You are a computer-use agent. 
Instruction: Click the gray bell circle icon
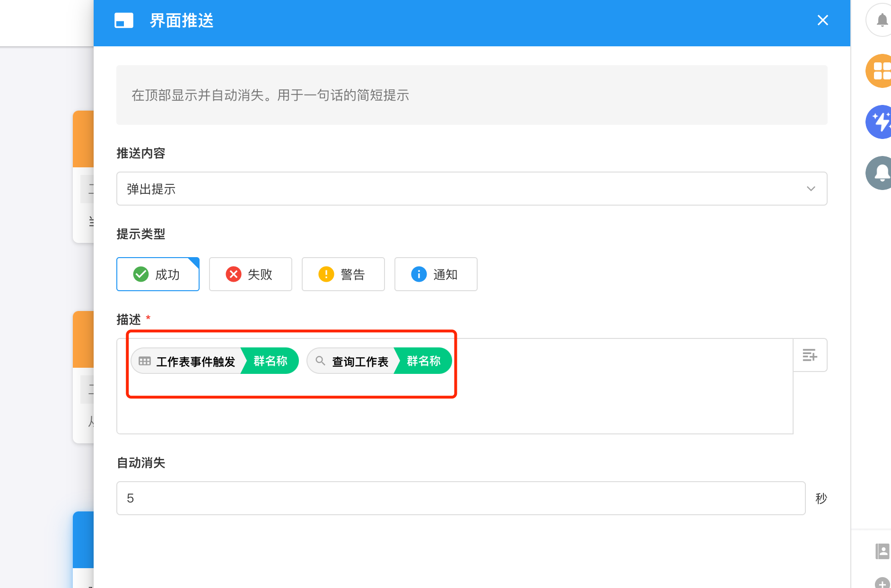pyautogui.click(x=881, y=173)
